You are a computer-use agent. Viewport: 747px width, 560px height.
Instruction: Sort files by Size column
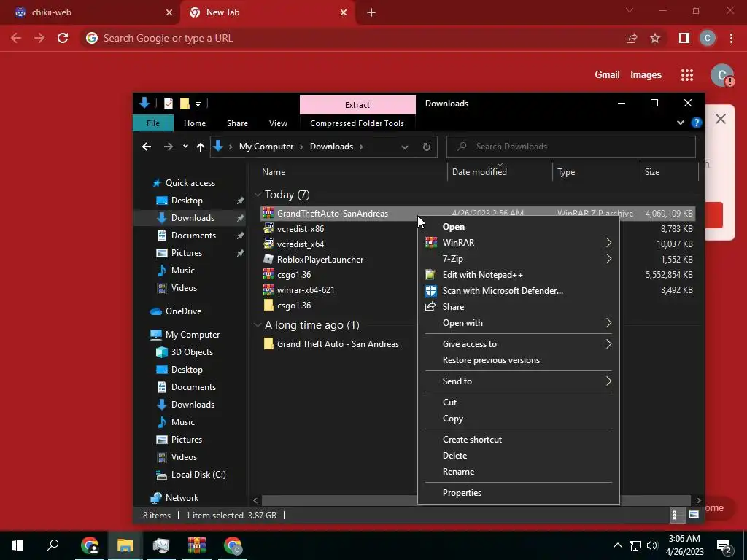(651, 172)
